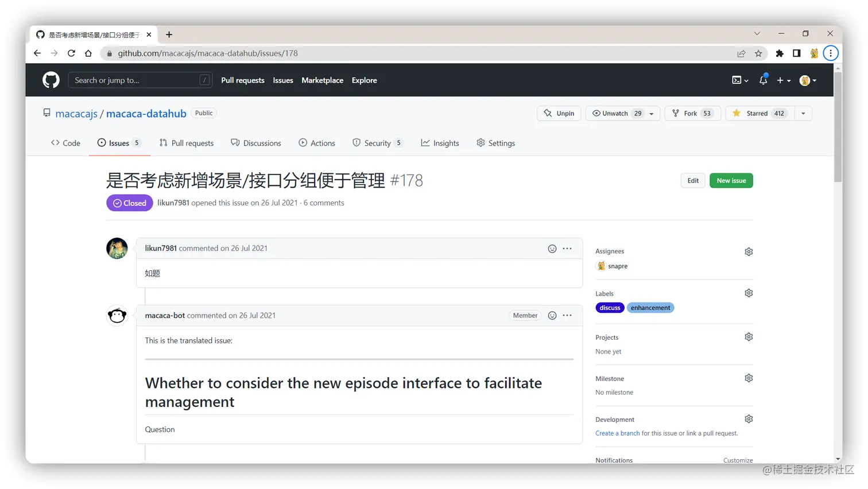Add a reaction to likun7981's comment
The height and width of the screenshot is (489, 868).
tap(552, 249)
